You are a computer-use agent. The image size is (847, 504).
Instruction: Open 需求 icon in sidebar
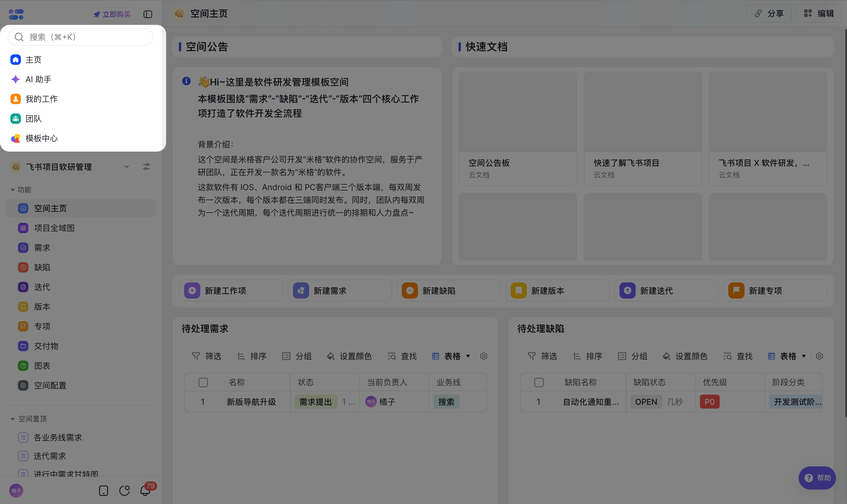click(23, 248)
